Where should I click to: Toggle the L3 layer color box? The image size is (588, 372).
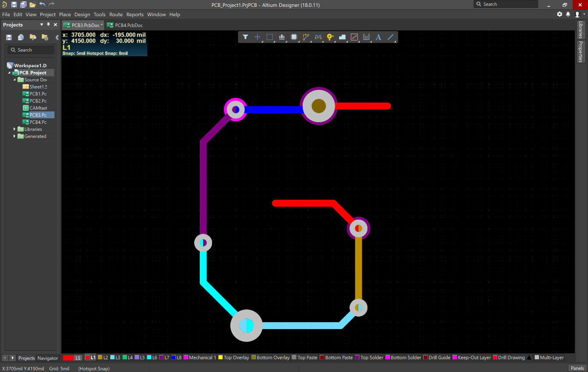pyautogui.click(x=112, y=358)
